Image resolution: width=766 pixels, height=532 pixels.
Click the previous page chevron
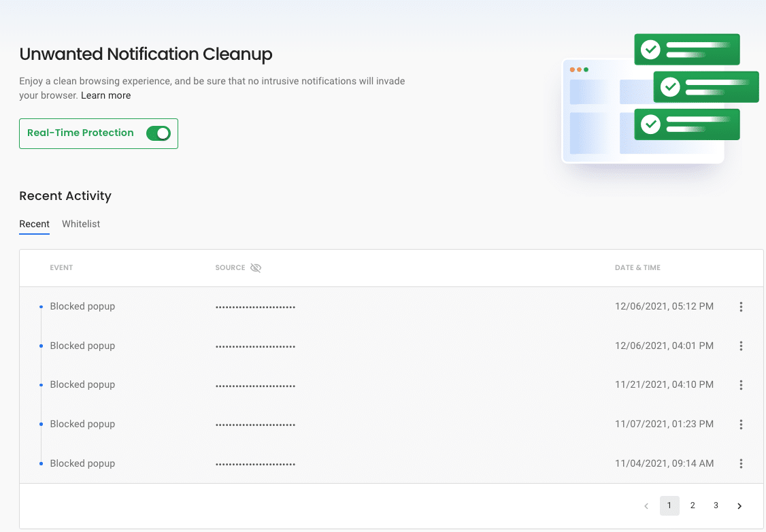[x=646, y=505]
